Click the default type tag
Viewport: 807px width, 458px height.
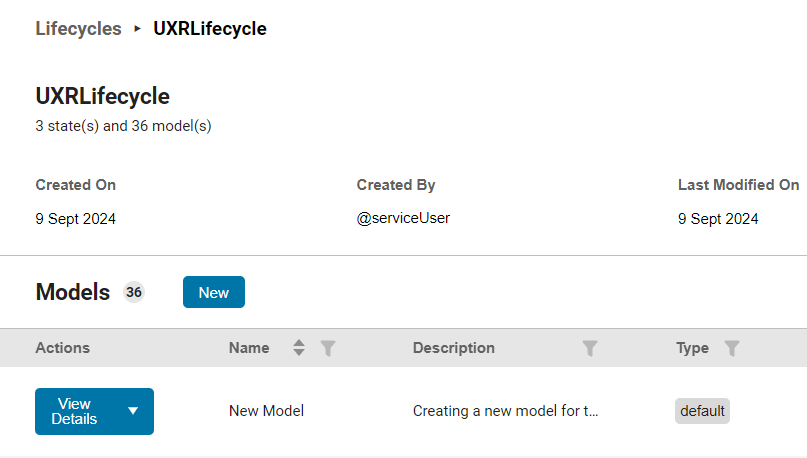pos(702,411)
